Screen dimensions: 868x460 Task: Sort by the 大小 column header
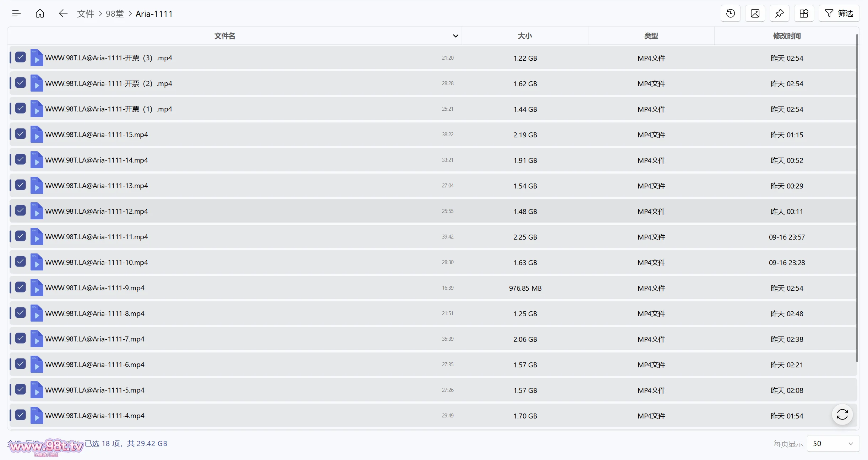(x=525, y=36)
